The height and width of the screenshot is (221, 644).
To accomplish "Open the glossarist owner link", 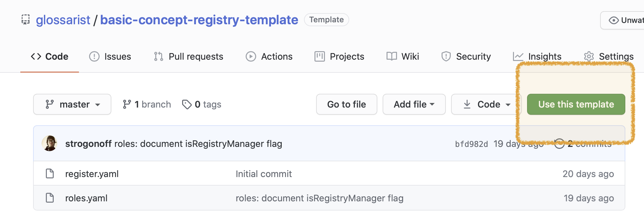I will tap(63, 20).
